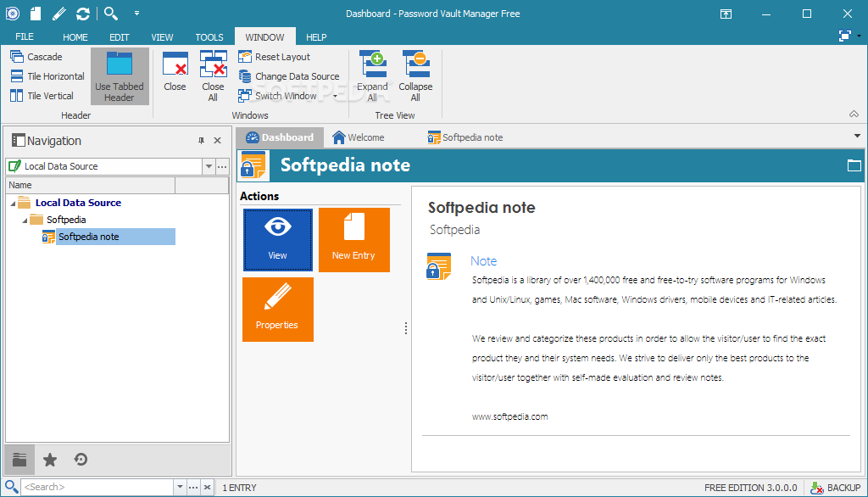
Task: Click the edit pencil icon in title bar
Action: point(58,14)
